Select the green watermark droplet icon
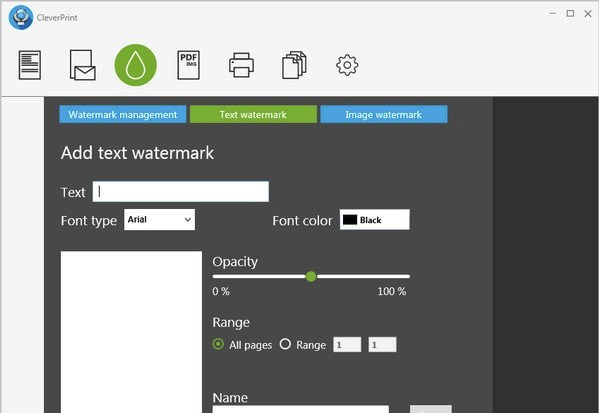The height and width of the screenshot is (413, 599). click(x=136, y=65)
